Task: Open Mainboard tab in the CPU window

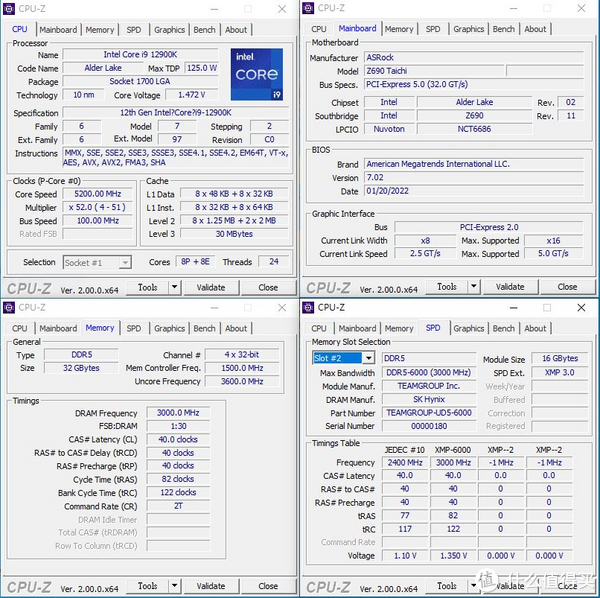Action: pos(58,30)
